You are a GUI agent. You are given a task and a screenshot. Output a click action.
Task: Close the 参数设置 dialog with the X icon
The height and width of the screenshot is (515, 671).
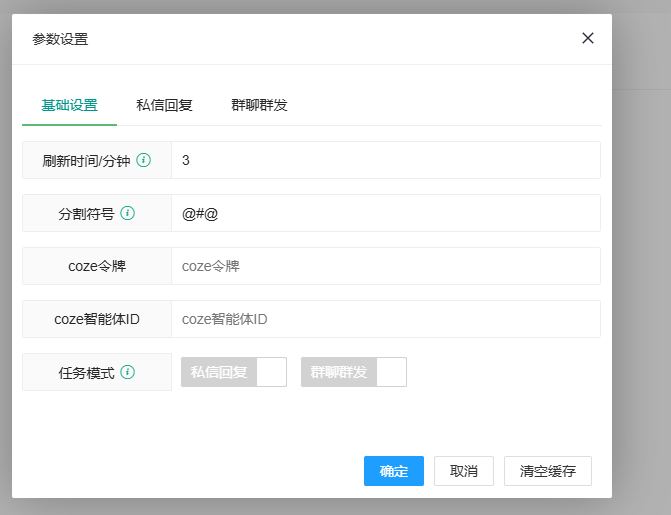(588, 38)
